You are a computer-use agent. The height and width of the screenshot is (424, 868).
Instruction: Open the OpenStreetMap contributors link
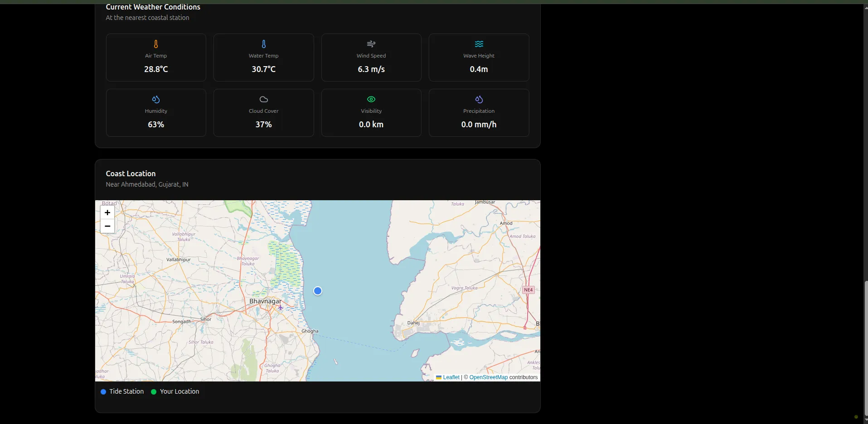pos(488,377)
